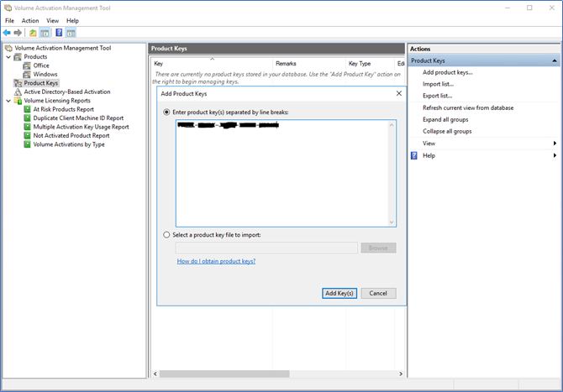
Task: Click the Product Keys tree icon
Action: (x=18, y=83)
